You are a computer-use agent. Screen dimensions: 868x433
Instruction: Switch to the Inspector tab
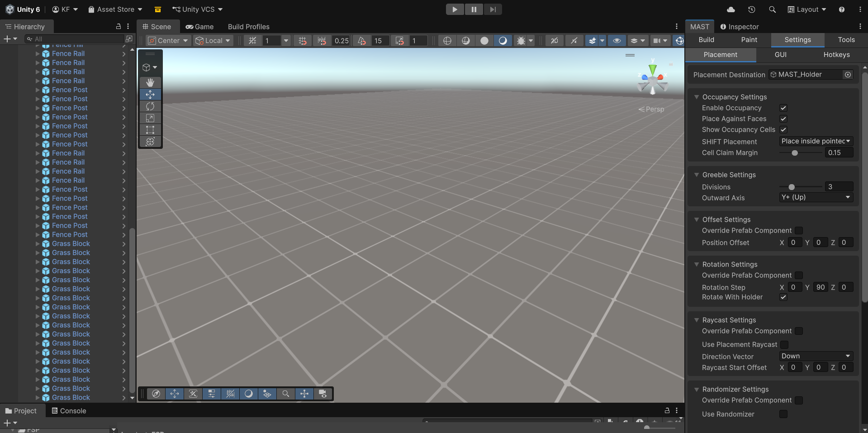click(x=740, y=27)
